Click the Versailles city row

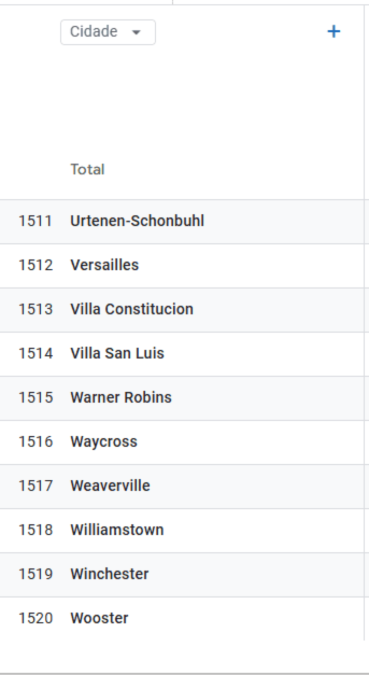(182, 265)
